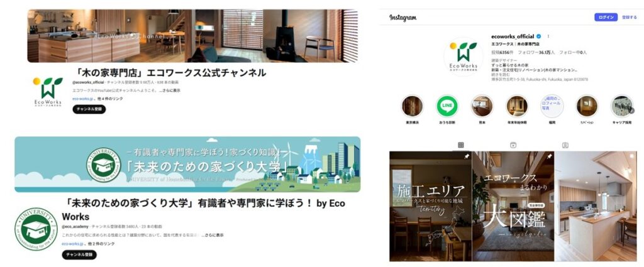Screen dimensions: 644x267
Task: Open the LINE おうち診断 story highlight
Action: click(447, 106)
